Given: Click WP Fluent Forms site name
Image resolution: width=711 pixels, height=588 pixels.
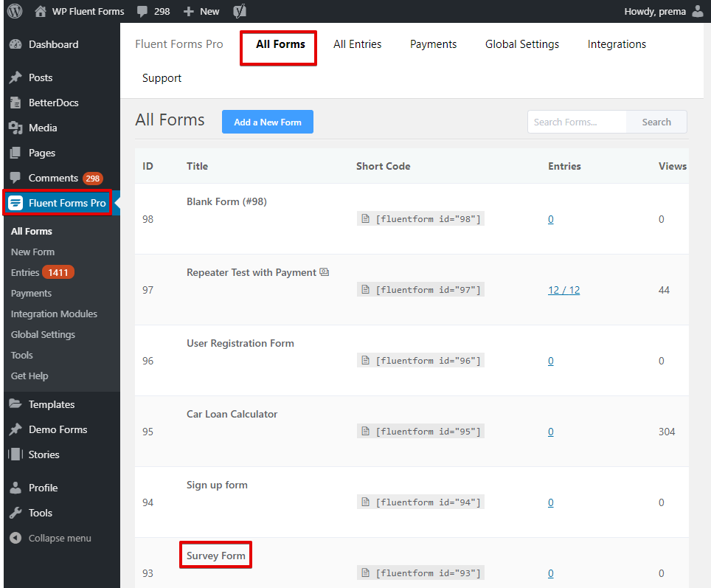Looking at the screenshot, I should click(x=88, y=11).
